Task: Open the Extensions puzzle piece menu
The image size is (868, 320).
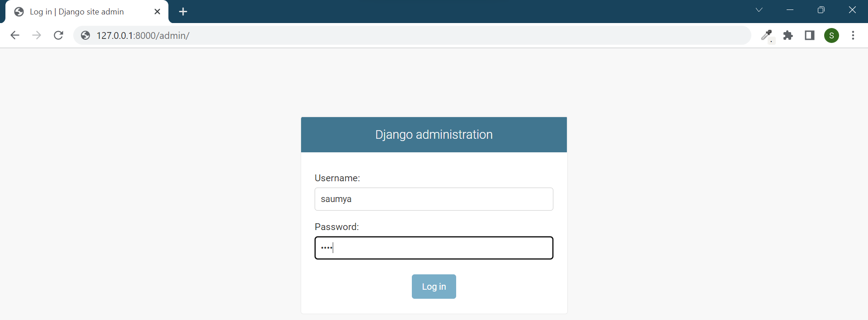Action: (x=788, y=35)
